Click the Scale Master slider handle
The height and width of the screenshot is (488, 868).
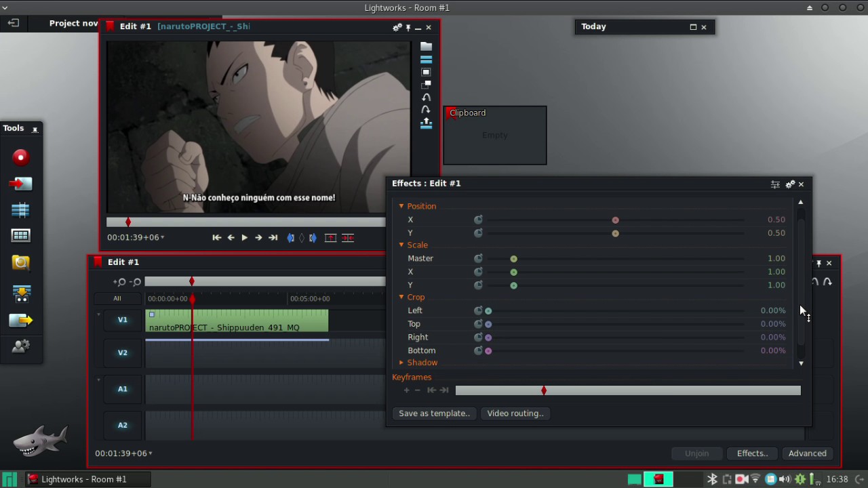[x=514, y=259]
